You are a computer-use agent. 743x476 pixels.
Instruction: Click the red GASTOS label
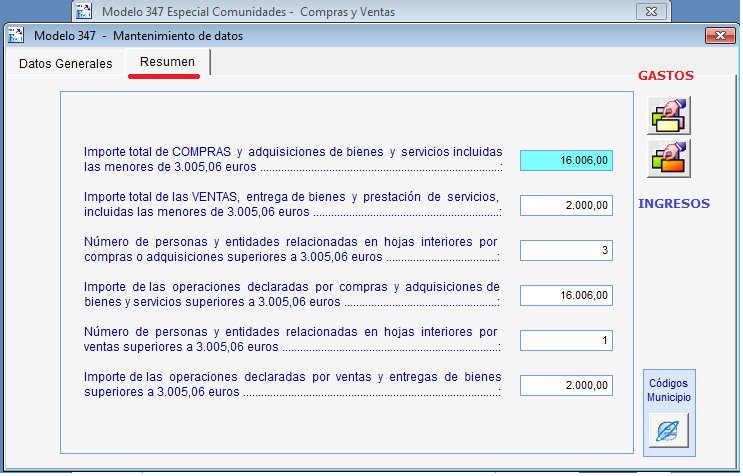coord(666,76)
